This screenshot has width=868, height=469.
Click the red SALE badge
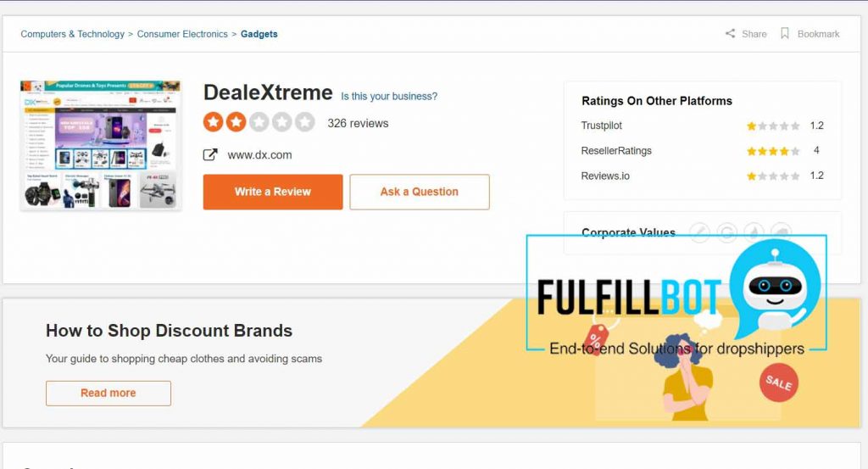[778, 382]
